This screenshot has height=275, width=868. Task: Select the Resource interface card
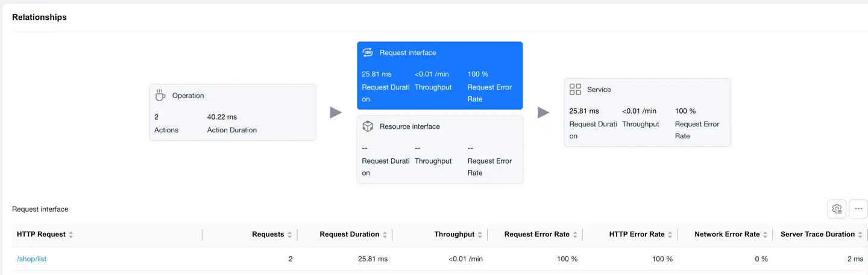tap(439, 149)
